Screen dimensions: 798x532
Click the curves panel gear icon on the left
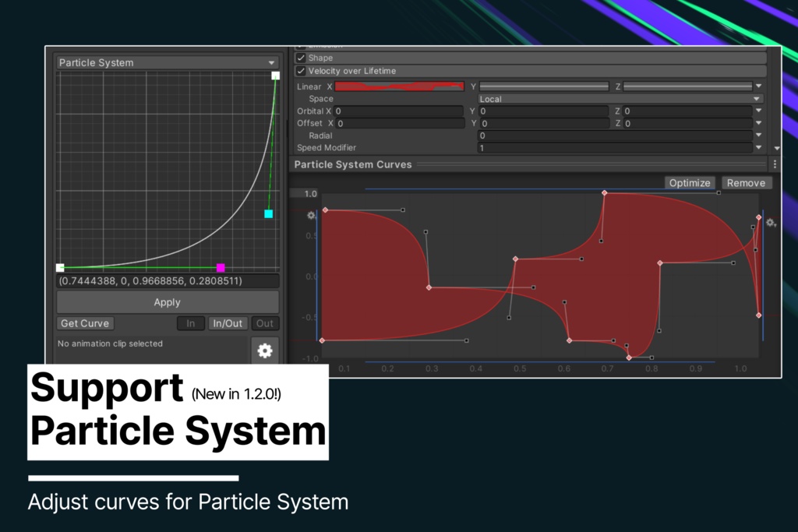309,215
